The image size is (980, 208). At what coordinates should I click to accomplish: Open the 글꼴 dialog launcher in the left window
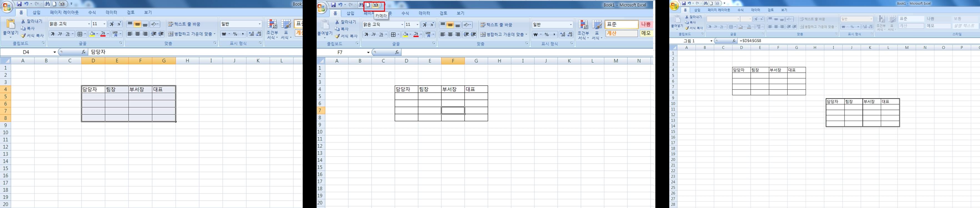click(121, 43)
